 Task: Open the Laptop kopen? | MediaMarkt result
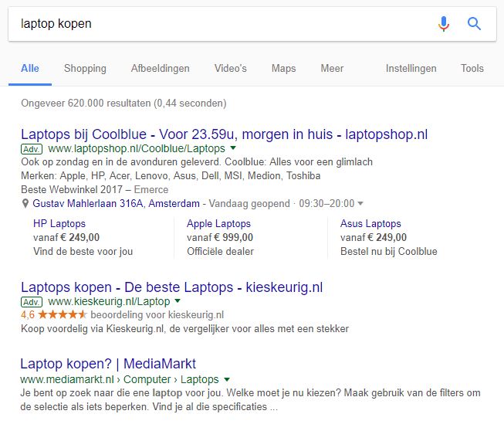point(108,364)
